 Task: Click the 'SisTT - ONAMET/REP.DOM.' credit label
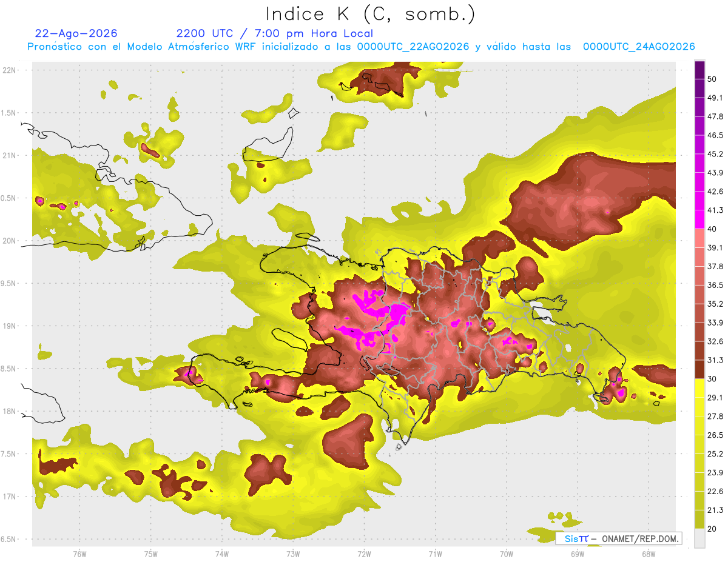619,538
